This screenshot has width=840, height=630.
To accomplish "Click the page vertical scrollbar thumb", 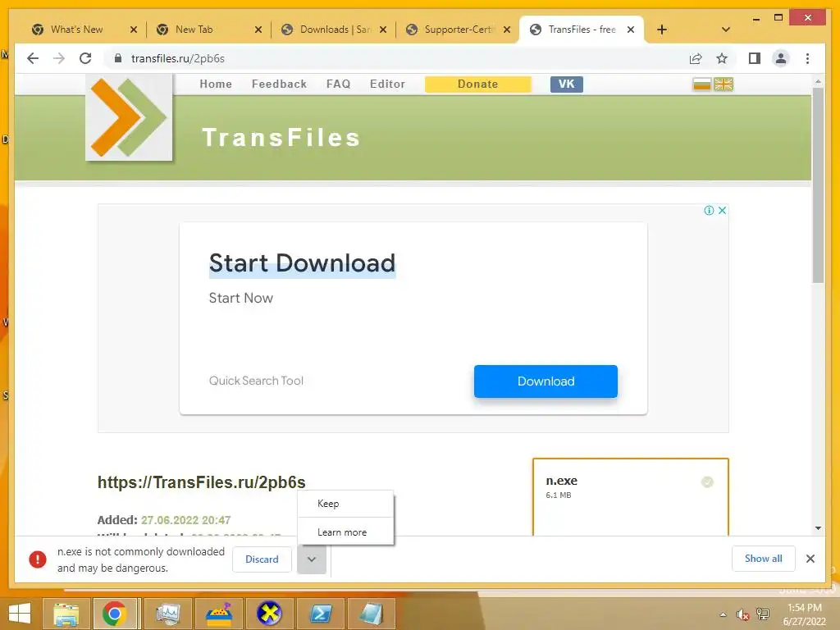I will tap(818, 185).
